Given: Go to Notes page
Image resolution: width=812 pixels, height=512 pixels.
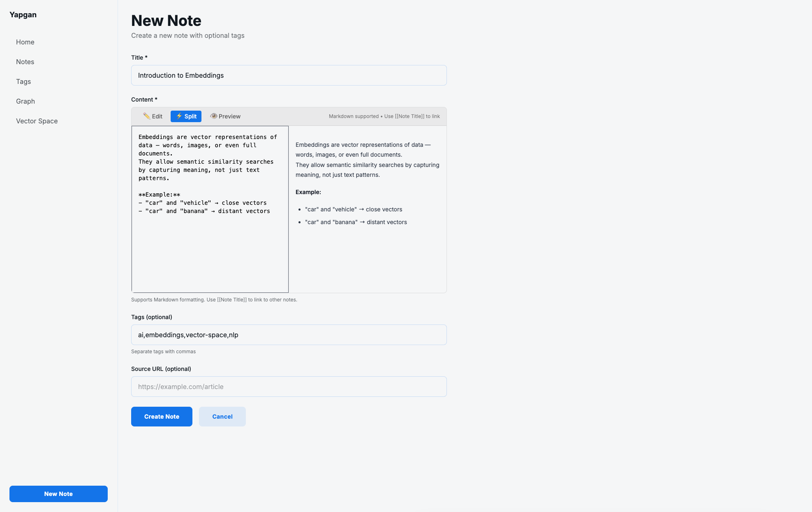Looking at the screenshot, I should pyautogui.click(x=25, y=62).
